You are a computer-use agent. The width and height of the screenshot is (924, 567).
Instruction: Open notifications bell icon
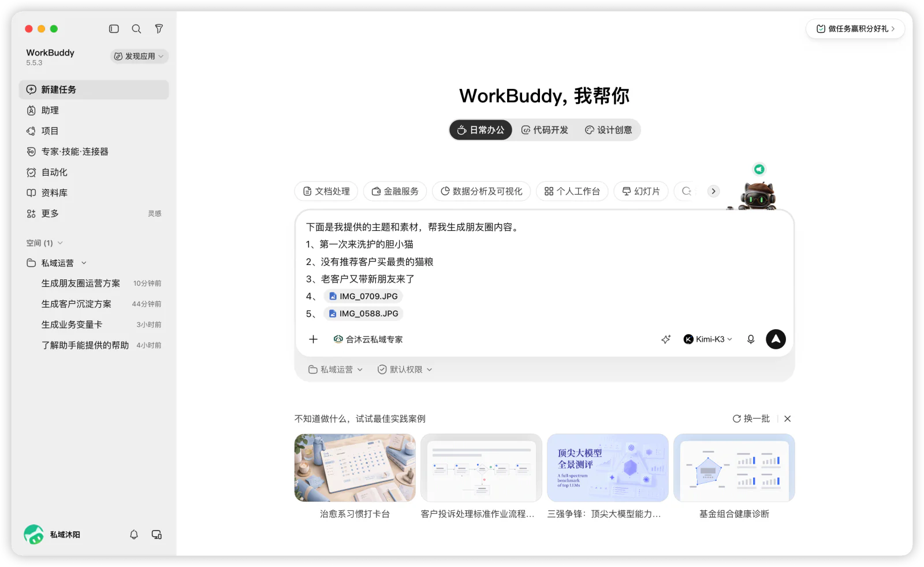pos(134,535)
